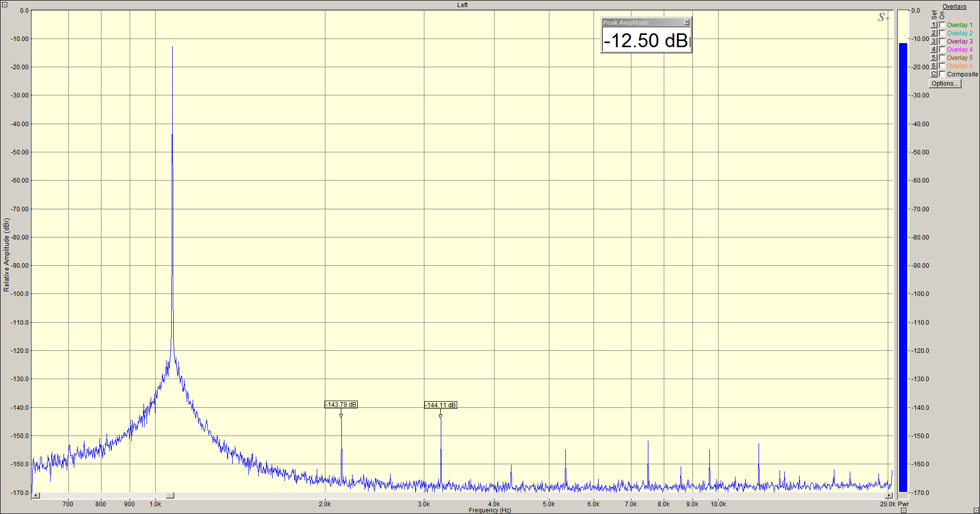Click the Set button for Overlay 1
980x514 pixels.
pyautogui.click(x=934, y=25)
